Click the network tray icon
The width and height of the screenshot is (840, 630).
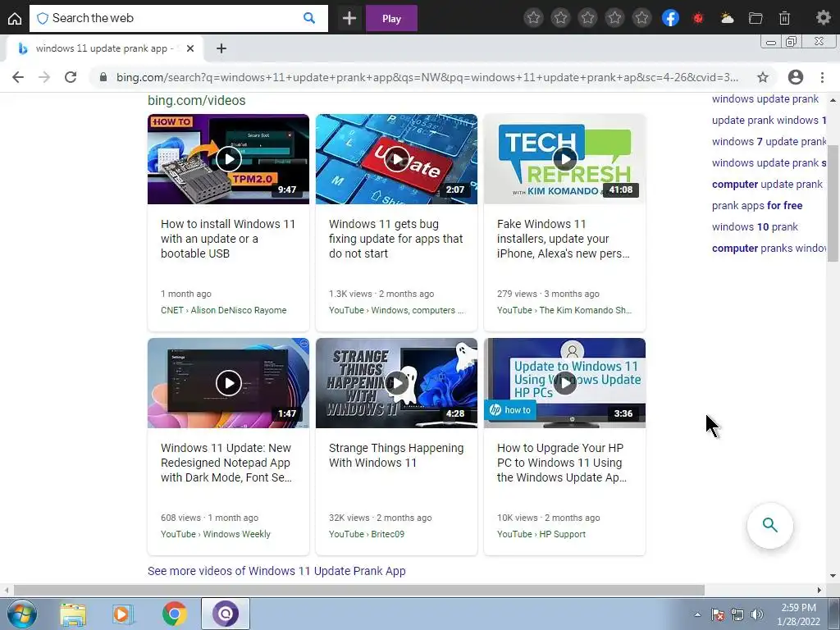(737, 614)
